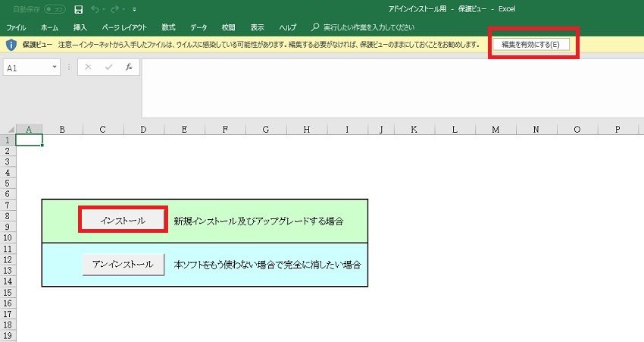Toggle the 自動保存 AutoSave switch

click(55, 10)
